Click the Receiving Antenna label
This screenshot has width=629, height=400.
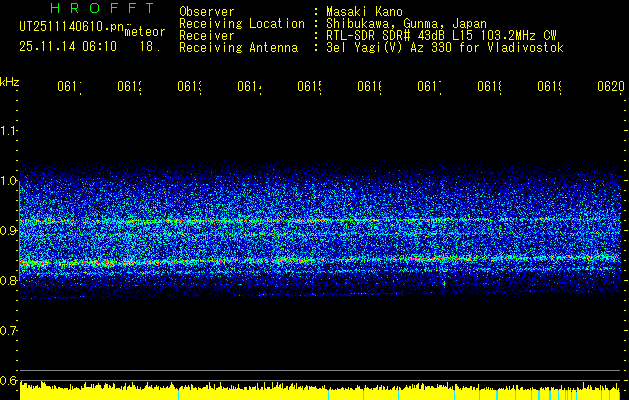click(239, 48)
